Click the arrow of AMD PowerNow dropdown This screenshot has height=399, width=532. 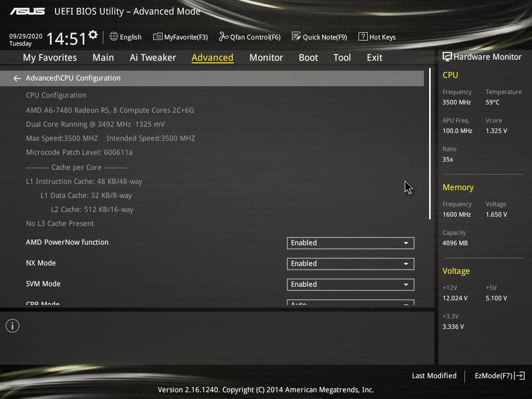coord(406,243)
